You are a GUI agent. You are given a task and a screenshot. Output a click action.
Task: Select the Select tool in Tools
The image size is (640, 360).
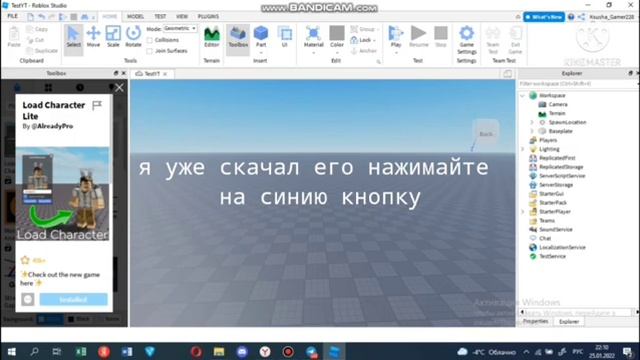coord(73,38)
